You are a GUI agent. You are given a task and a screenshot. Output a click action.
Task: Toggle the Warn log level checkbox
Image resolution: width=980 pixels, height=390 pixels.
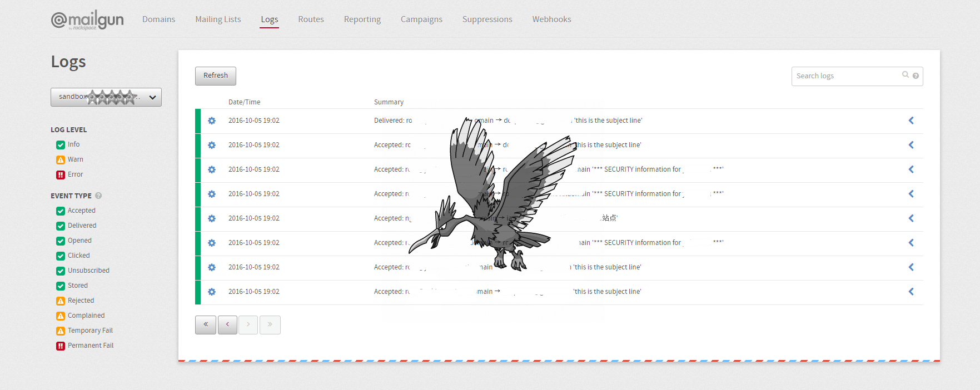point(61,160)
